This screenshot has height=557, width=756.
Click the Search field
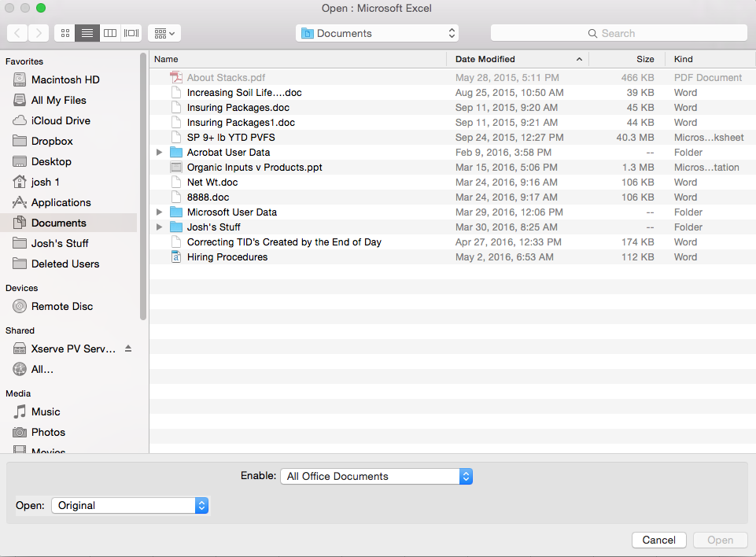pyautogui.click(x=619, y=33)
